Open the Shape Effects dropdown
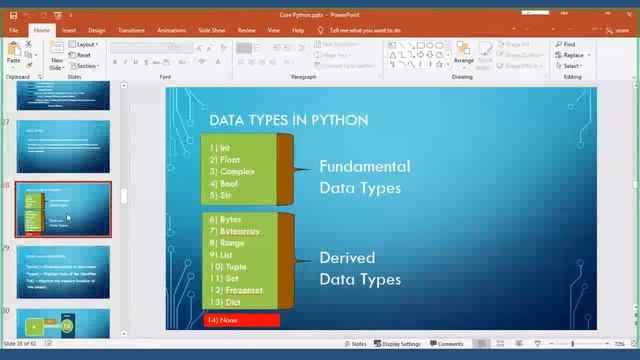 [x=520, y=66]
